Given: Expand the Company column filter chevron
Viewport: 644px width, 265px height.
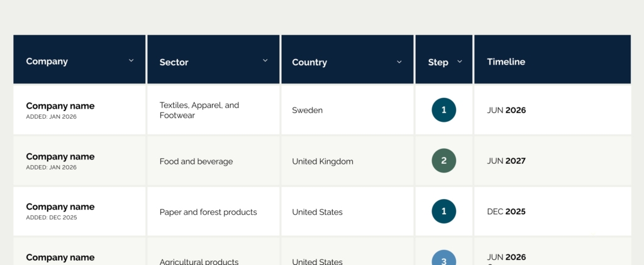Looking at the screenshot, I should tap(131, 61).
